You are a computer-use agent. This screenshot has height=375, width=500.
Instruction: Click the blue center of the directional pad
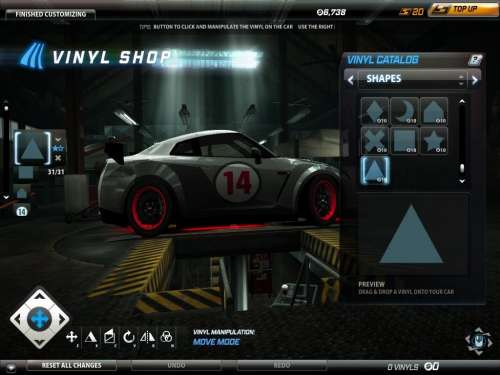tap(40, 319)
